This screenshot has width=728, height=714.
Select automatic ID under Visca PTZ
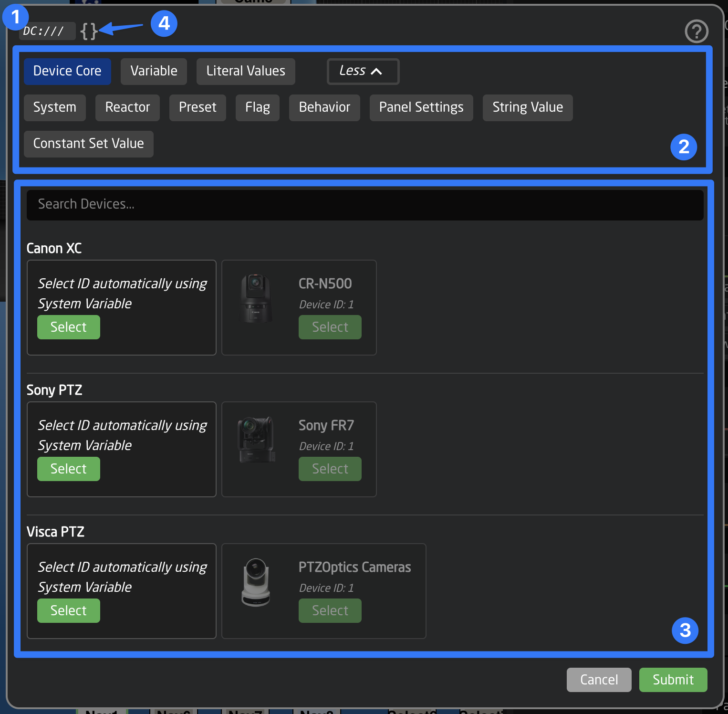click(x=69, y=611)
